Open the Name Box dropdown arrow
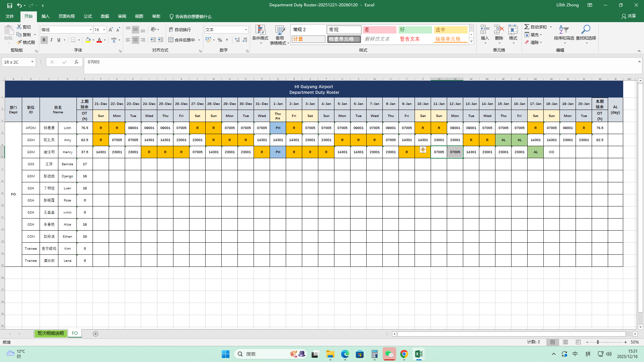The height and width of the screenshot is (362, 644). pyautogui.click(x=32, y=62)
